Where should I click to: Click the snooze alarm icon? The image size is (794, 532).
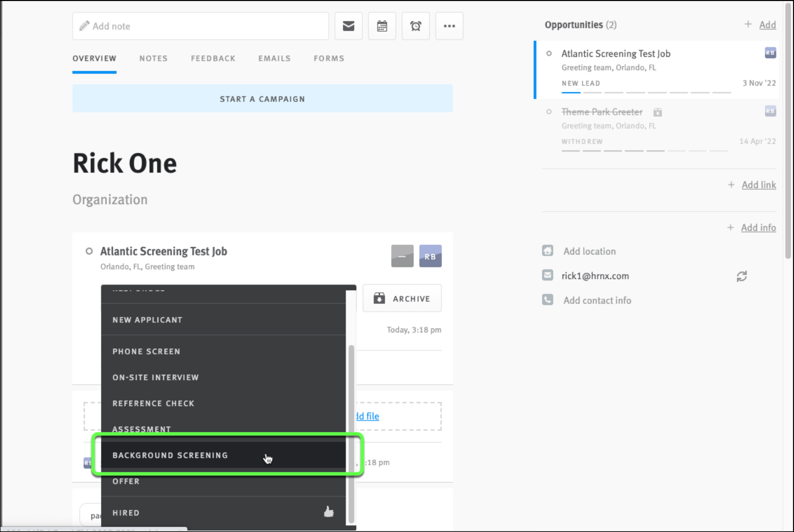click(x=415, y=26)
